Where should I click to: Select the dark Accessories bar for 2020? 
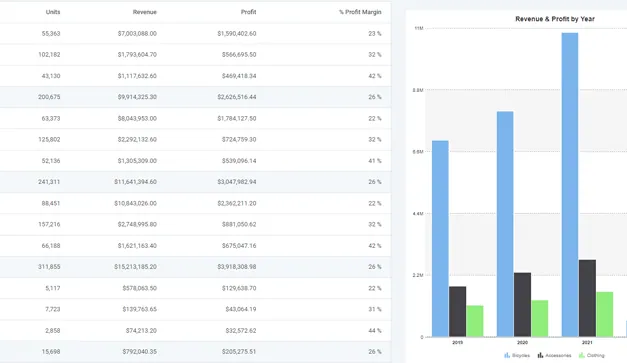[x=522, y=305]
